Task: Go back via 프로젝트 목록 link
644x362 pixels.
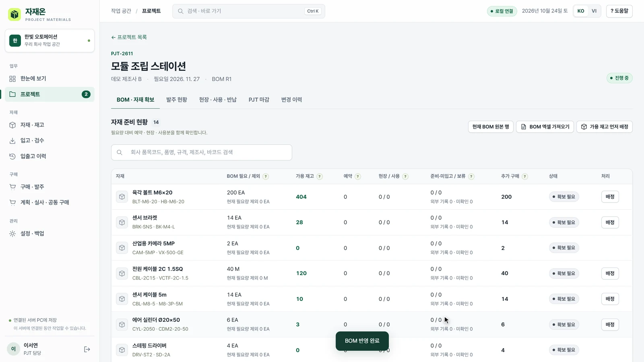Action: pyautogui.click(x=129, y=37)
